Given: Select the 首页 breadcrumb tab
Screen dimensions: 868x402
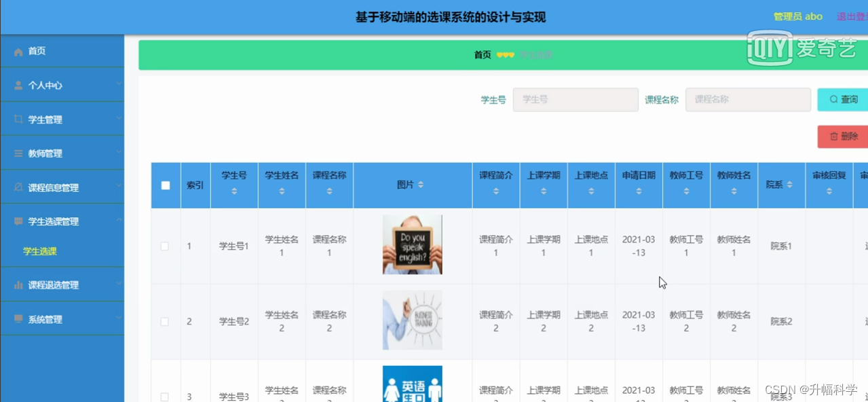Looking at the screenshot, I should click(x=482, y=54).
